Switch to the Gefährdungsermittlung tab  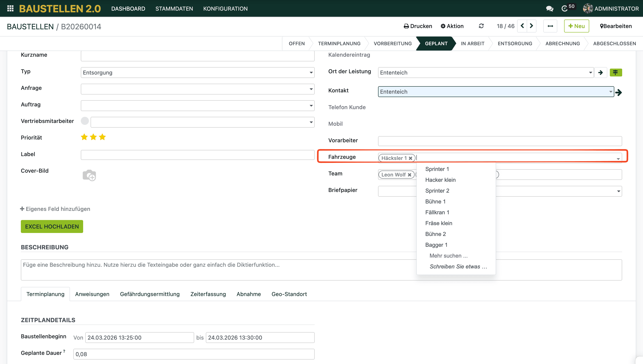(150, 294)
